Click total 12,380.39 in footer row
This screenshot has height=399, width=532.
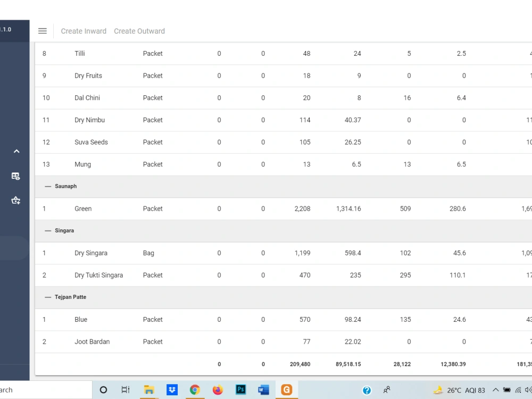tap(453, 364)
